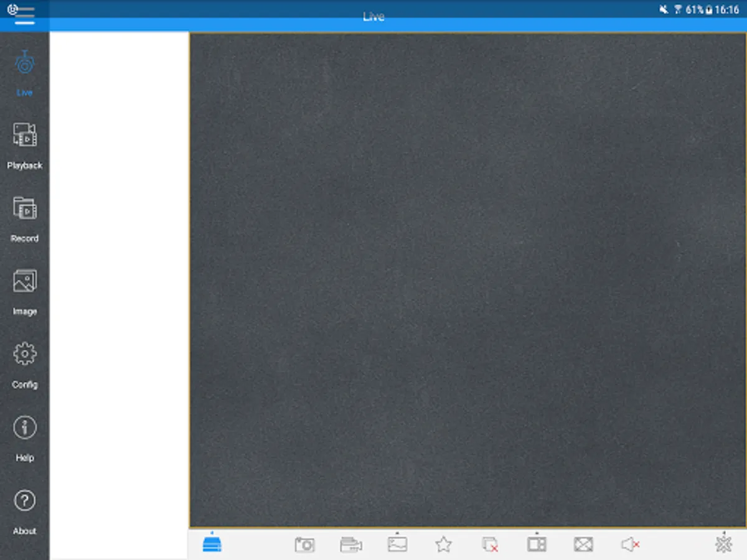Click the Live title text
Image resolution: width=747 pixels, height=560 pixels.
point(374,17)
